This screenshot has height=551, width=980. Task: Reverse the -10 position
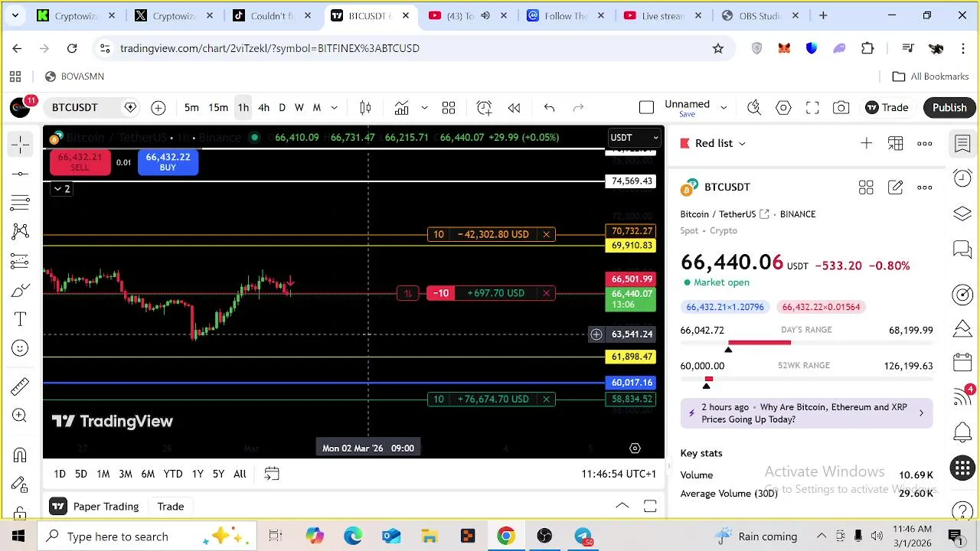408,293
